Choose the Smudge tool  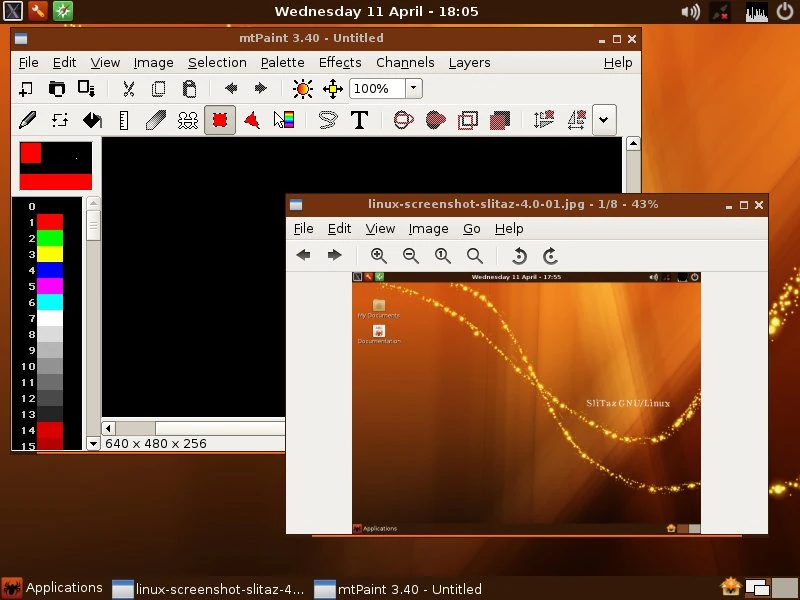[x=156, y=120]
